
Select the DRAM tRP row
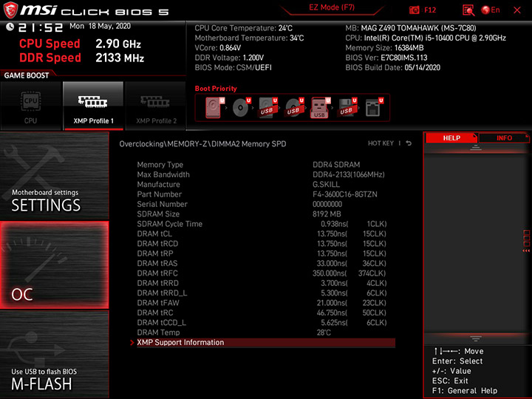coord(266,253)
